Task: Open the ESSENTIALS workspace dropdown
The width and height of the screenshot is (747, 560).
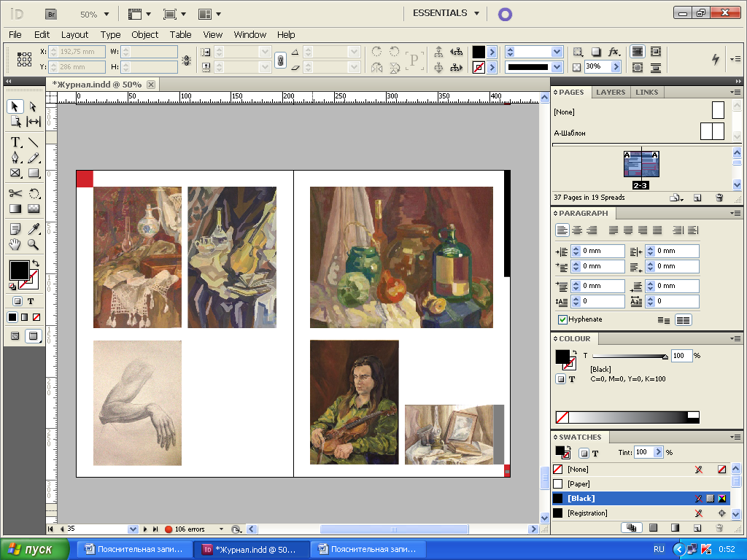Action: pyautogui.click(x=476, y=13)
